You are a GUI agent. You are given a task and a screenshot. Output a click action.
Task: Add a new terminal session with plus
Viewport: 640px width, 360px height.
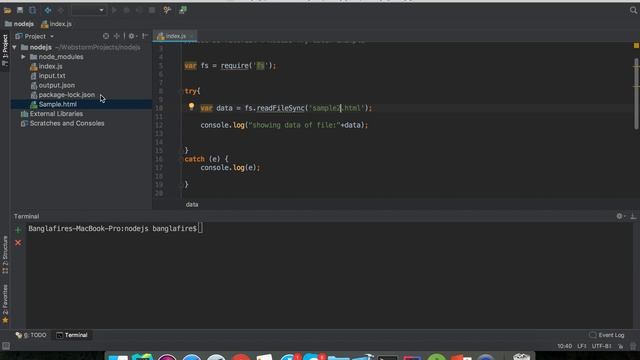click(18, 230)
